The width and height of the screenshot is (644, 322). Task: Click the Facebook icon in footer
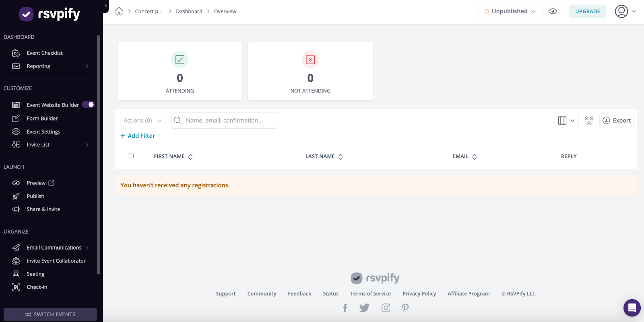coord(345,308)
